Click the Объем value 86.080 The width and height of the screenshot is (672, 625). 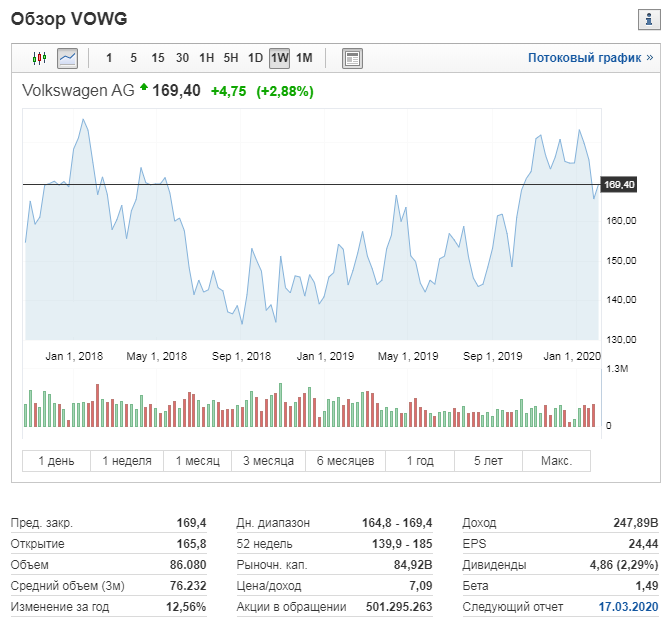pyautogui.click(x=188, y=565)
